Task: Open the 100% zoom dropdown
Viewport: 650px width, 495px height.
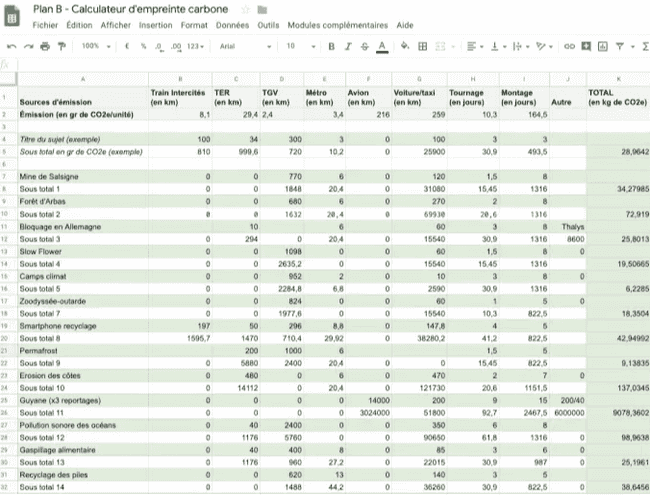Action: (x=96, y=46)
